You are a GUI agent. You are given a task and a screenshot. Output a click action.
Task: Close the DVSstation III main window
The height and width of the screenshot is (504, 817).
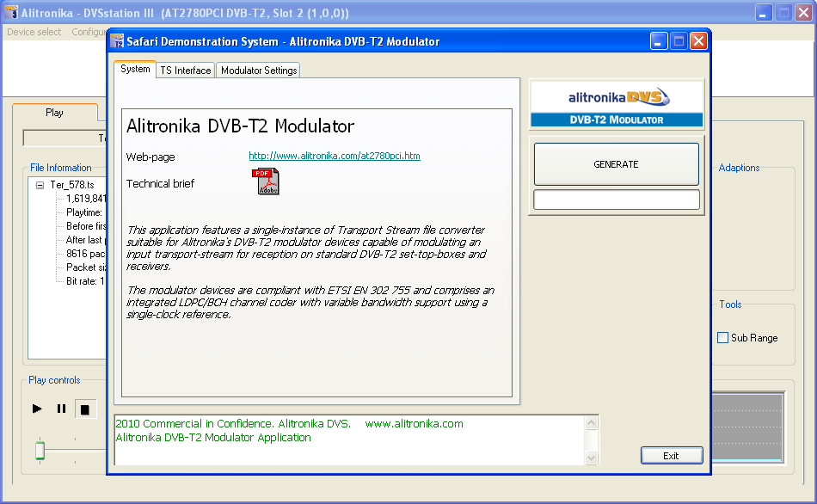coord(804,13)
